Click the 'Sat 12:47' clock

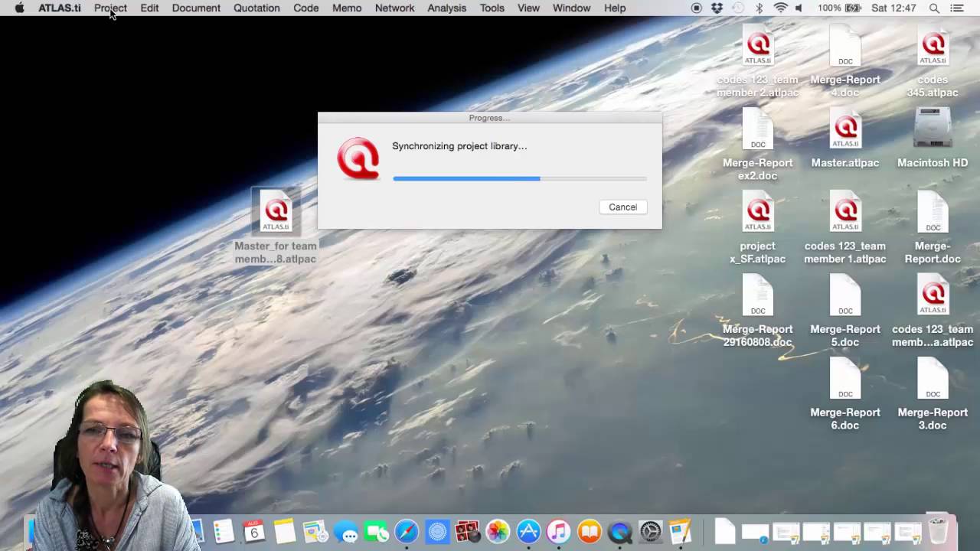click(x=893, y=8)
